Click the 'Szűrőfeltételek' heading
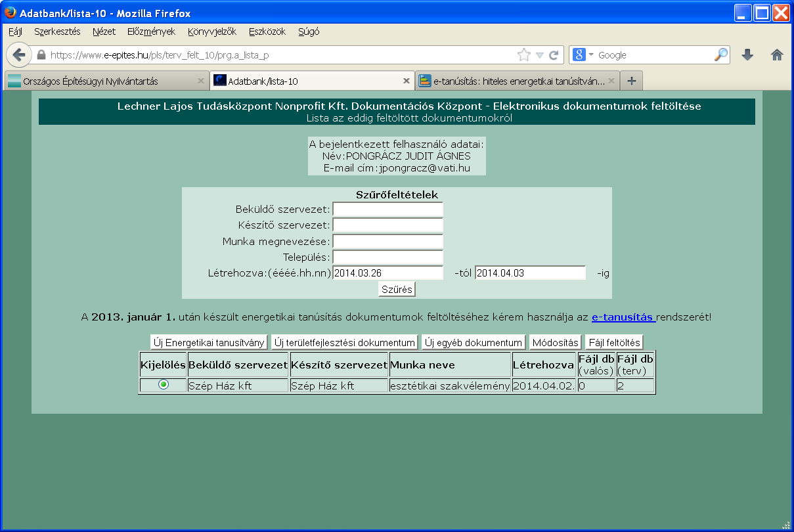This screenshot has height=532, width=794. 397,194
